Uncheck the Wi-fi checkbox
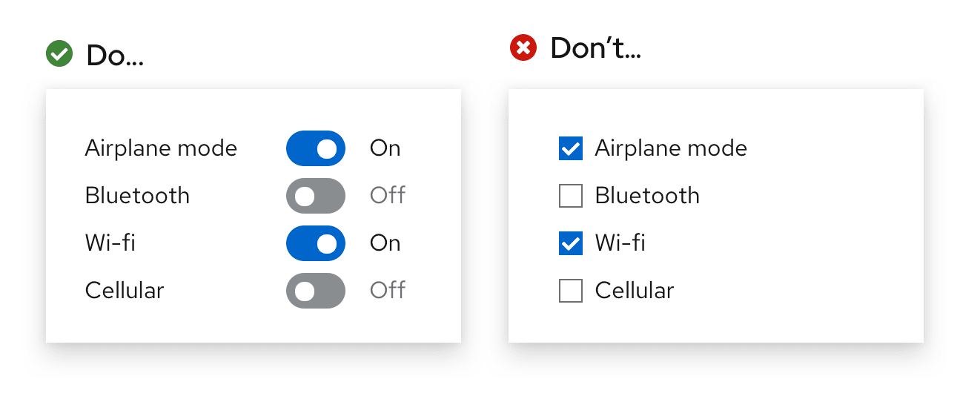 point(570,243)
